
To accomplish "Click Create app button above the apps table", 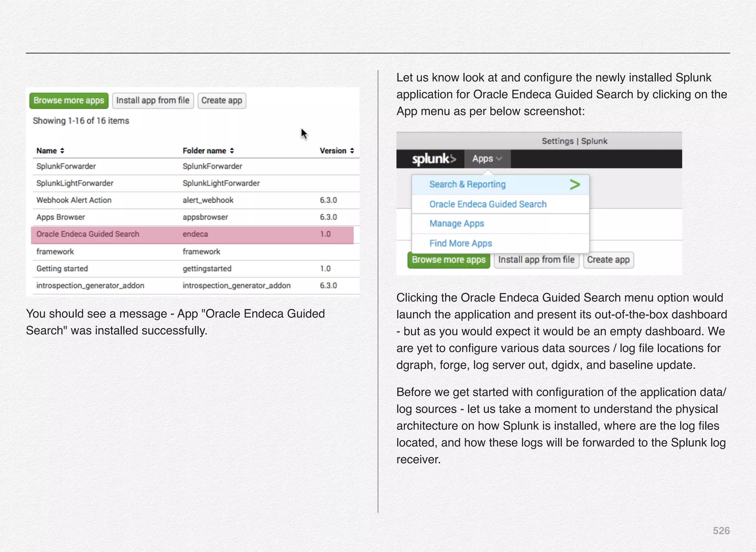I will tap(222, 100).
